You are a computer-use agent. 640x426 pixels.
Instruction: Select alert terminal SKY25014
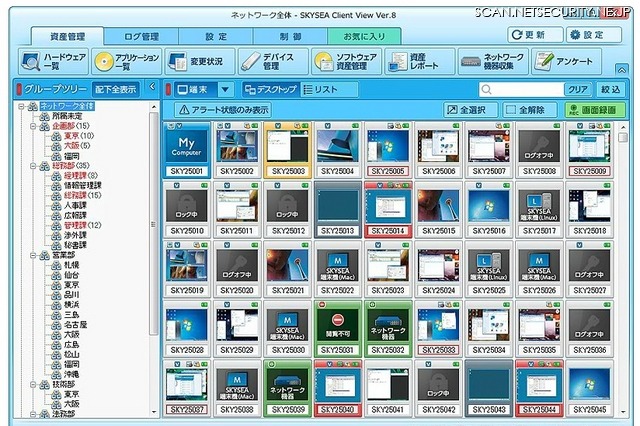pos(388,209)
